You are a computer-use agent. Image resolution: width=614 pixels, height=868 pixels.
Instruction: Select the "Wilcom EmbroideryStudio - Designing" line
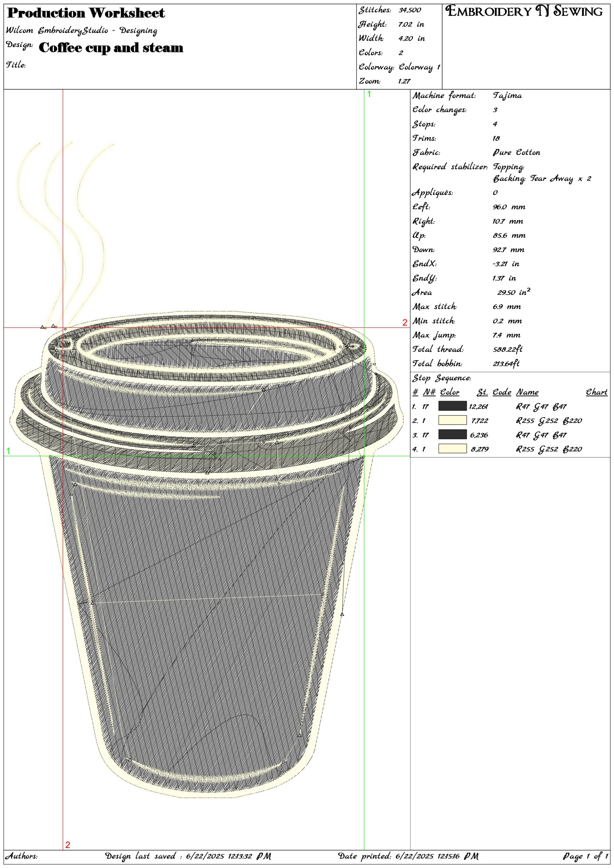81,31
